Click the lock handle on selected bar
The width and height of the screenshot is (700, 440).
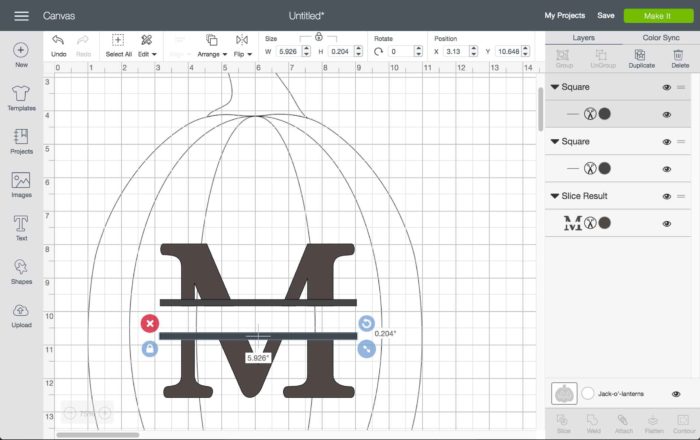point(150,349)
